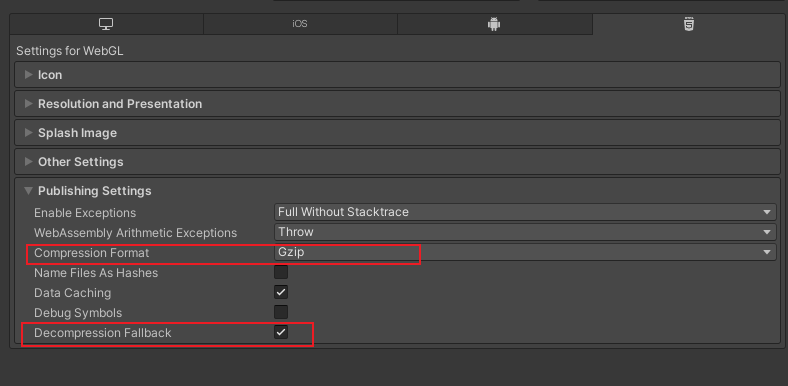Viewport: 788px width, 386px height.
Task: Enable Name Files As Hashes checkbox
Action: tap(281, 272)
